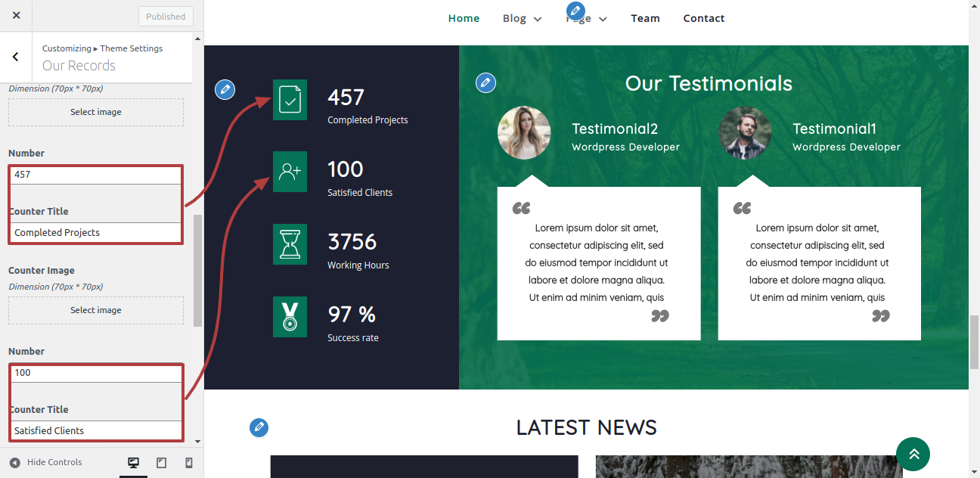980x478 pixels.
Task: Expand the Page menu dropdown arrow
Action: coord(603,19)
